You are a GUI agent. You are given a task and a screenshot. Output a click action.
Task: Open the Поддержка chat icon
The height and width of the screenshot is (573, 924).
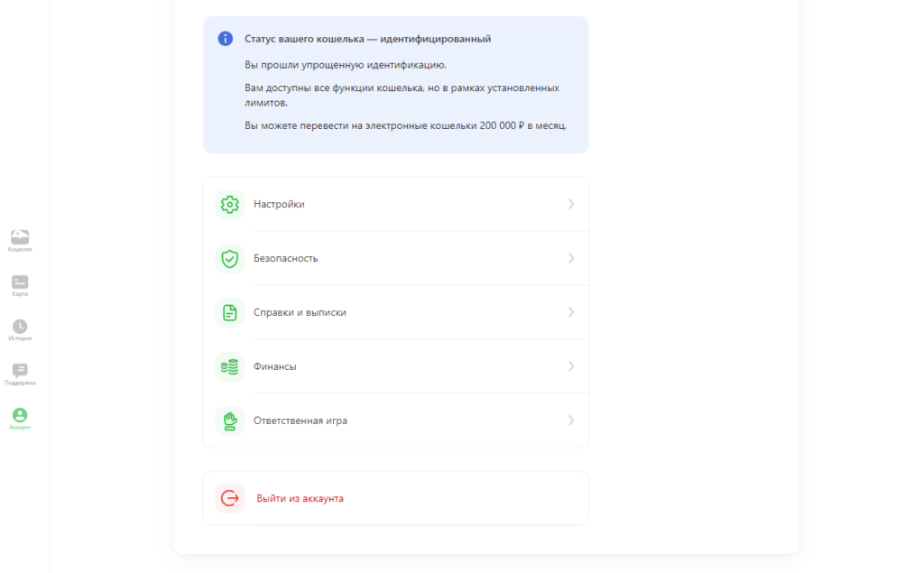click(x=20, y=370)
